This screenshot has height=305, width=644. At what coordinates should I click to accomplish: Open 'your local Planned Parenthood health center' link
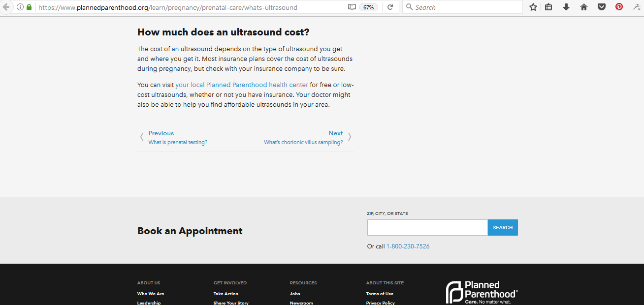[242, 85]
